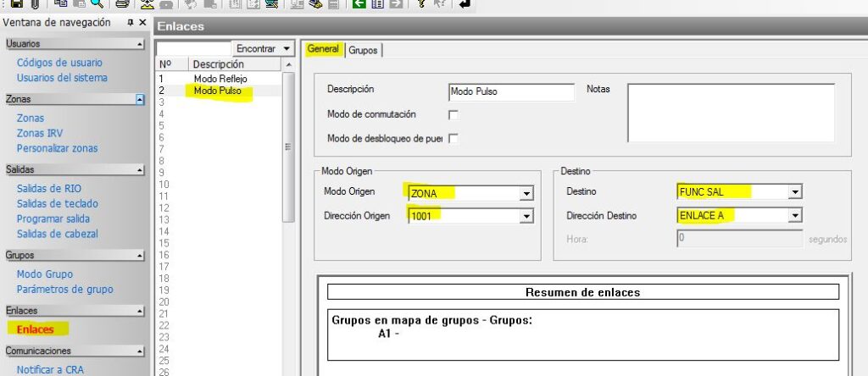
Task: Open the Zonas link
Action: click(31, 119)
